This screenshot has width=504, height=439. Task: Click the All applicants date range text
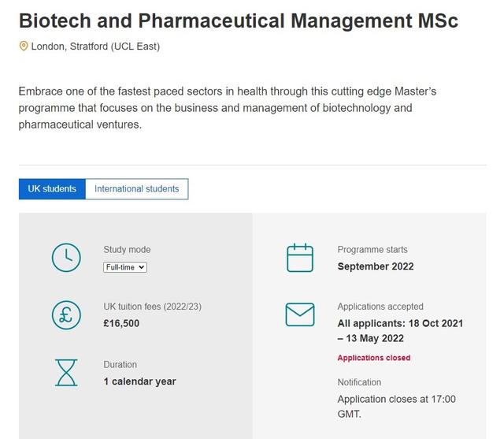400,330
